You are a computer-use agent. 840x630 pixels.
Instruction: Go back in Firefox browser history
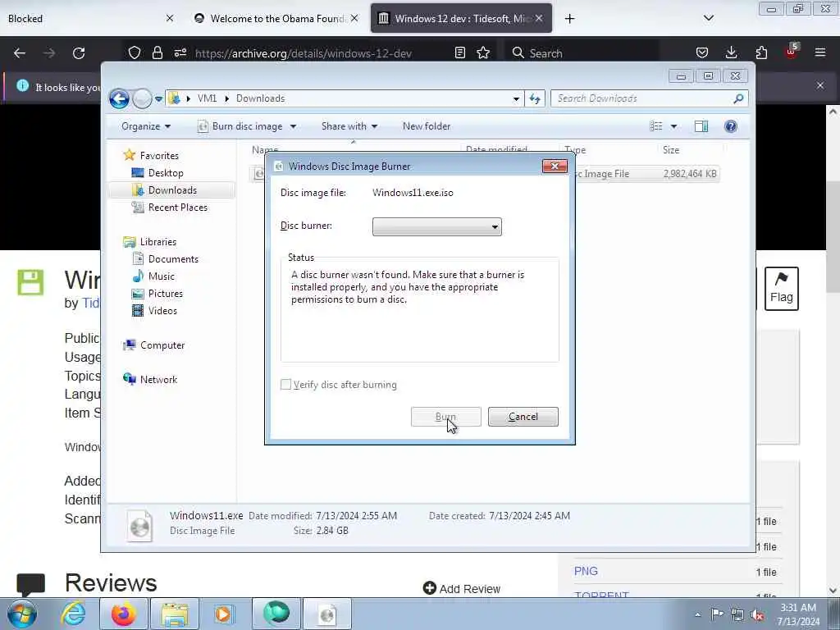tap(20, 53)
